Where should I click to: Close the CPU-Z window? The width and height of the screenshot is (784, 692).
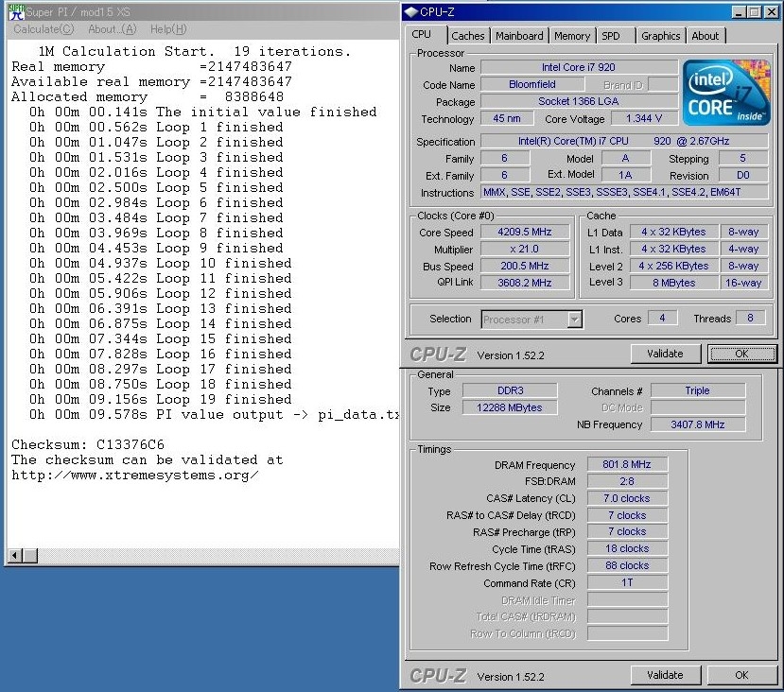pos(769,12)
